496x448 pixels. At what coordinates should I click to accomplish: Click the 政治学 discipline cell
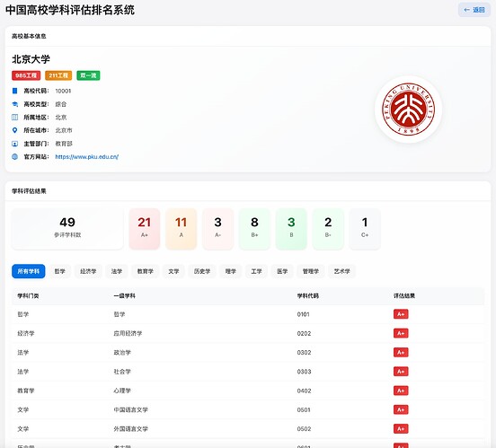(x=122, y=353)
